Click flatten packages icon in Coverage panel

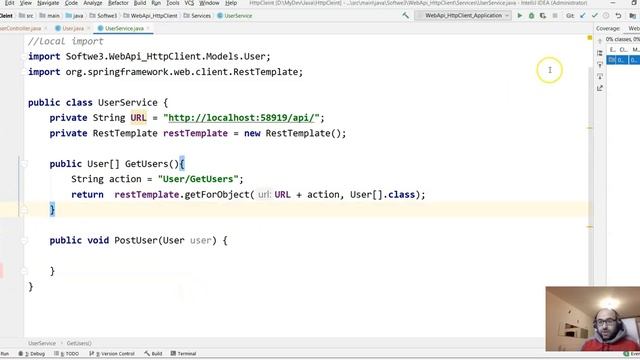(x=600, y=53)
